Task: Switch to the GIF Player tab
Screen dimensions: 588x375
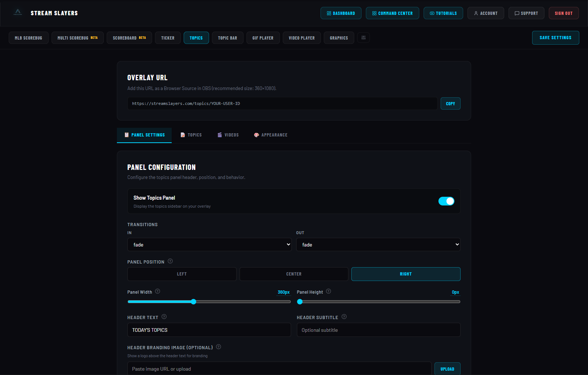Action: (263, 38)
